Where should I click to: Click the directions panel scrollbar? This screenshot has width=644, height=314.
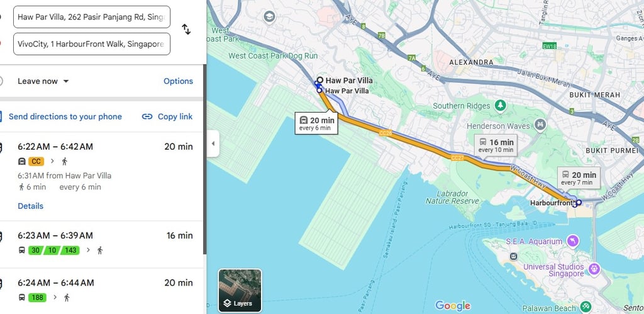(x=204, y=159)
